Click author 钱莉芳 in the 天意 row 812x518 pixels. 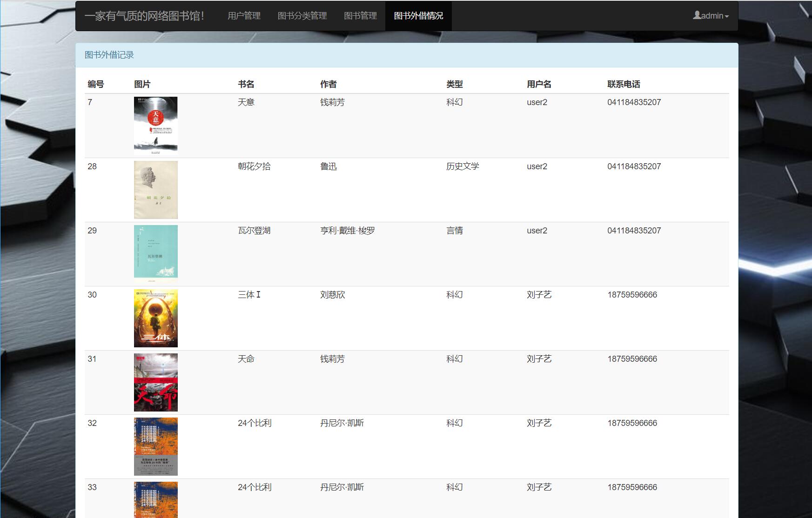(x=333, y=102)
